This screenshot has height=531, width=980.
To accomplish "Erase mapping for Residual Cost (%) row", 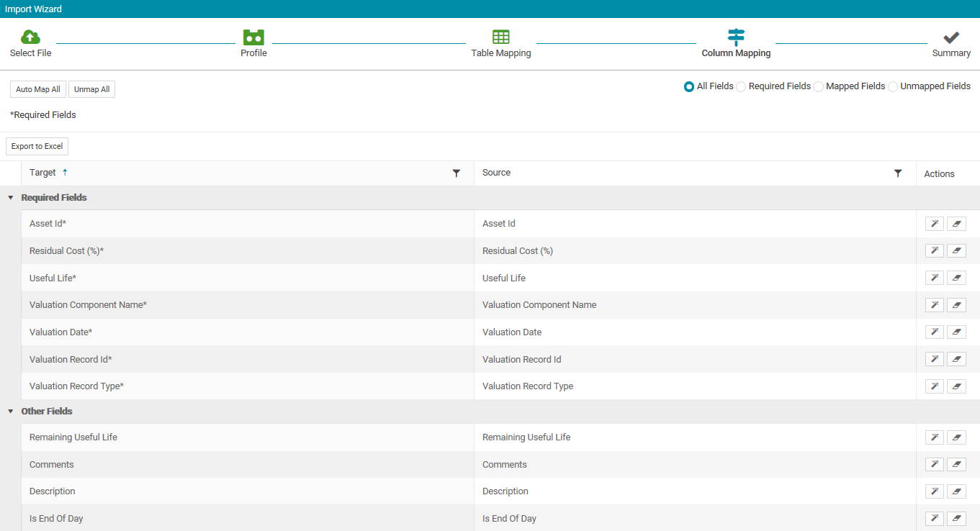I will coord(956,250).
